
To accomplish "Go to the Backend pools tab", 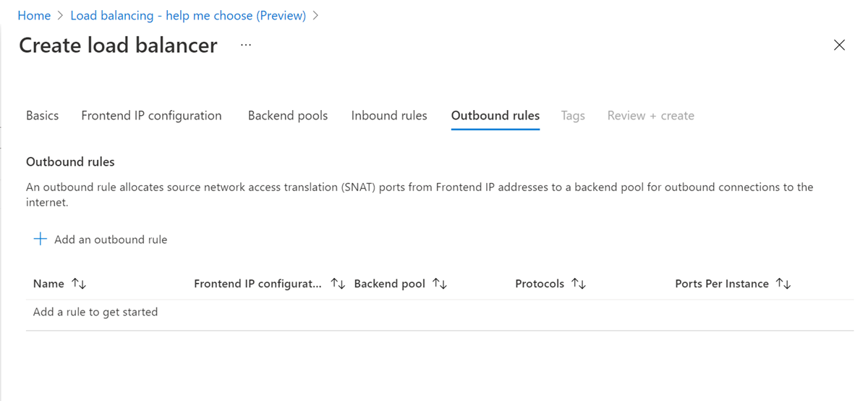I will pyautogui.click(x=288, y=116).
